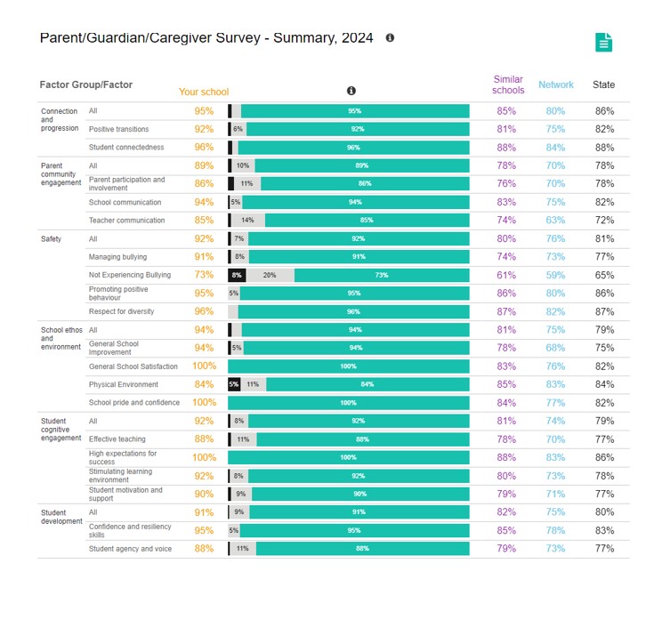Open the green document export icon
646x644 pixels.
603,43
